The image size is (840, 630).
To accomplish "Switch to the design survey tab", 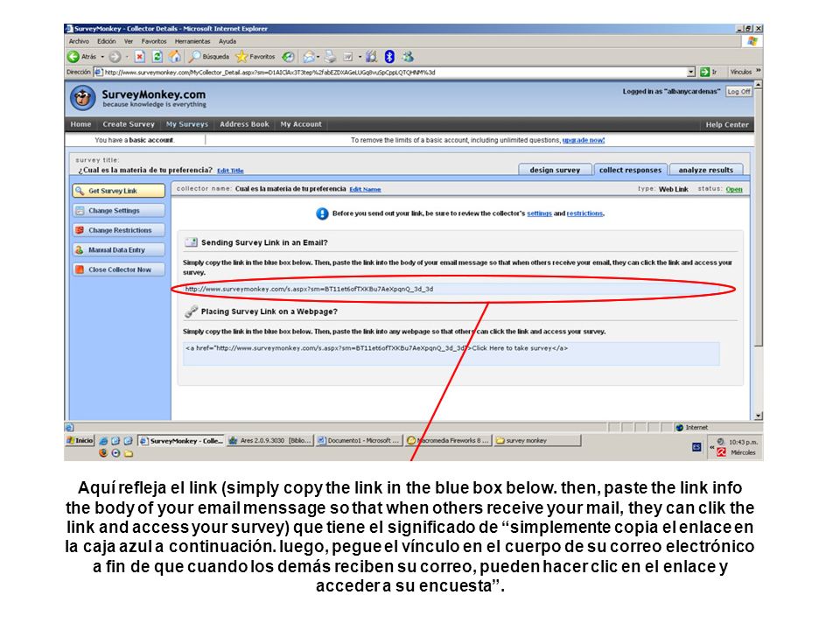I will click(555, 170).
